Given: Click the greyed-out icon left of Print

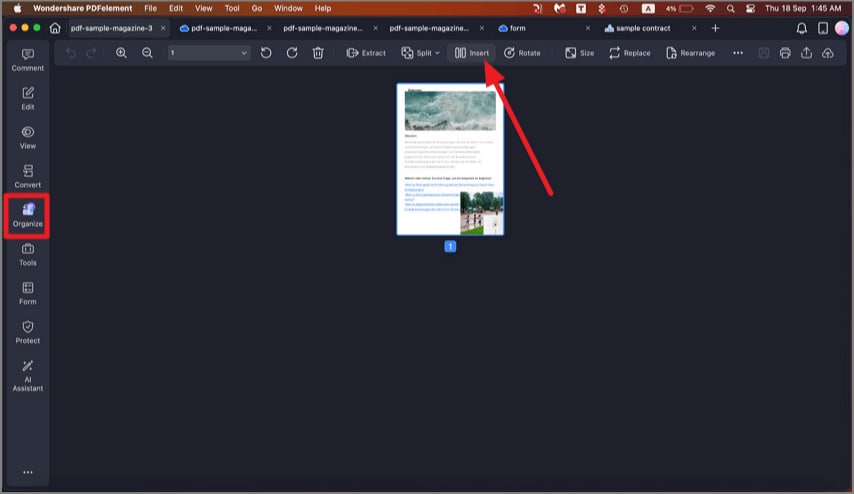Looking at the screenshot, I should pyautogui.click(x=764, y=53).
